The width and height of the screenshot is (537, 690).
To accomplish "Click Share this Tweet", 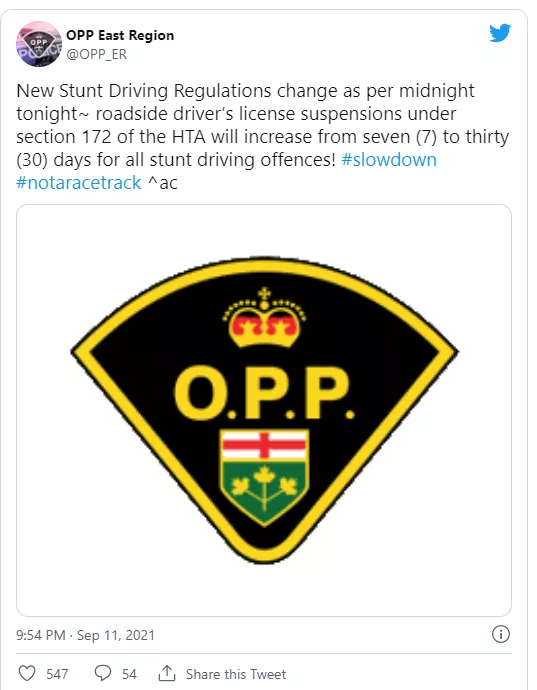I will click(x=236, y=674).
